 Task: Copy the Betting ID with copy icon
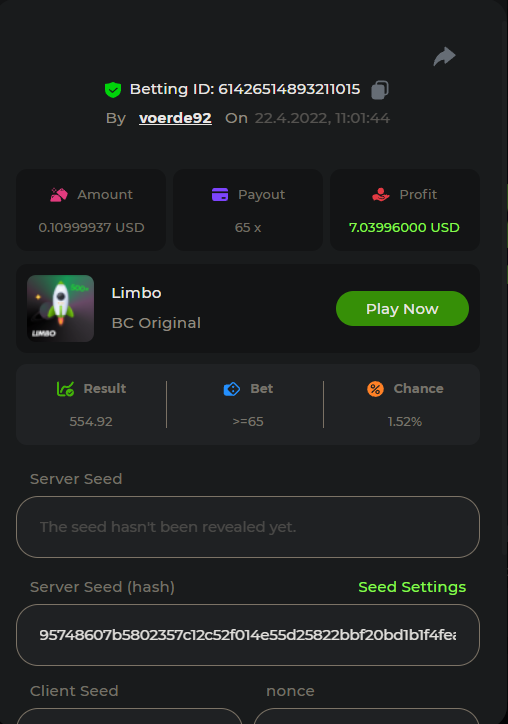coord(380,90)
